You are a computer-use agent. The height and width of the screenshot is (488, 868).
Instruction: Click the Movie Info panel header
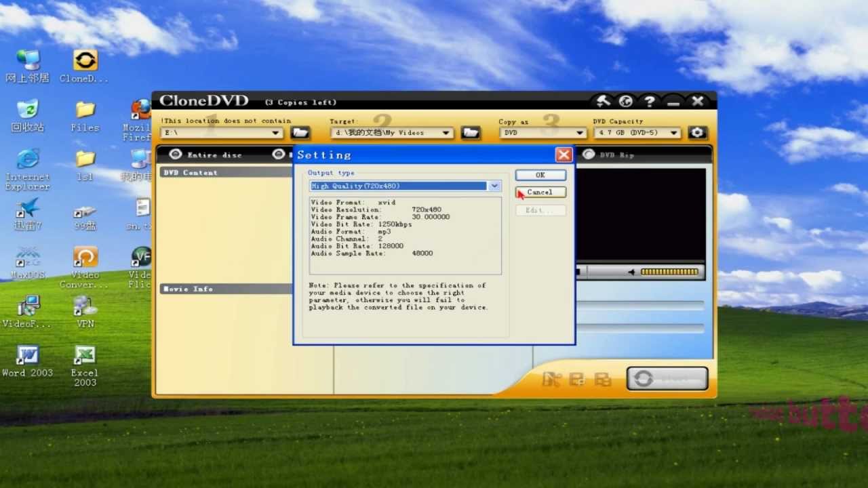point(226,289)
